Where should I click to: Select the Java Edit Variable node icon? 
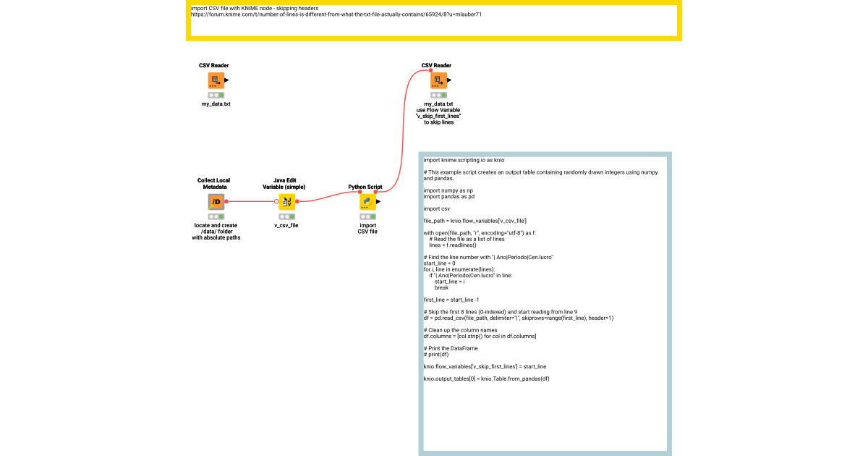[286, 202]
